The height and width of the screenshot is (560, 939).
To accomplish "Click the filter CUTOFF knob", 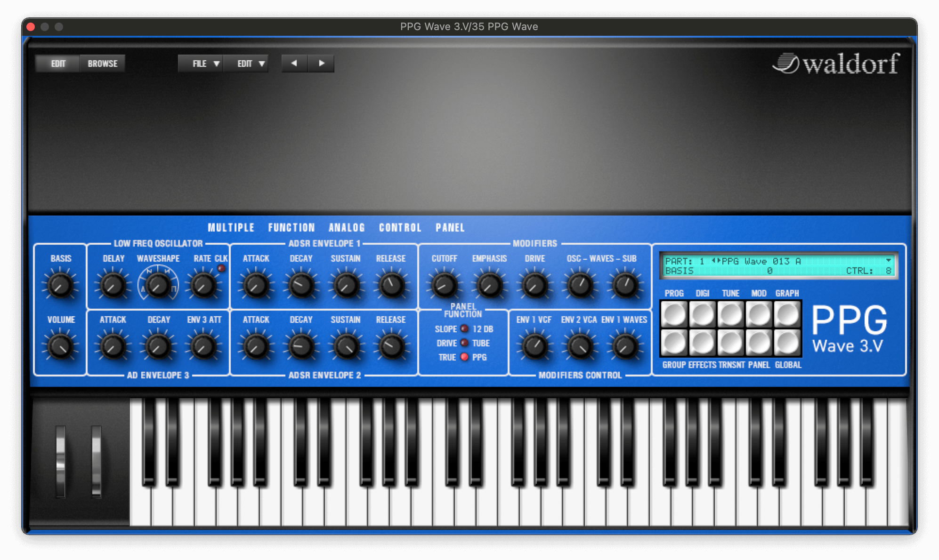I will (444, 285).
